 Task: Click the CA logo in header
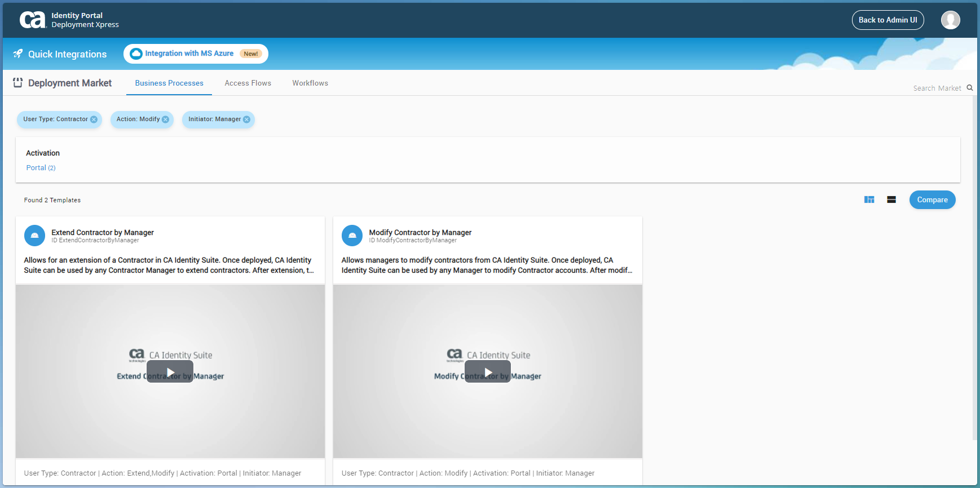click(x=32, y=20)
